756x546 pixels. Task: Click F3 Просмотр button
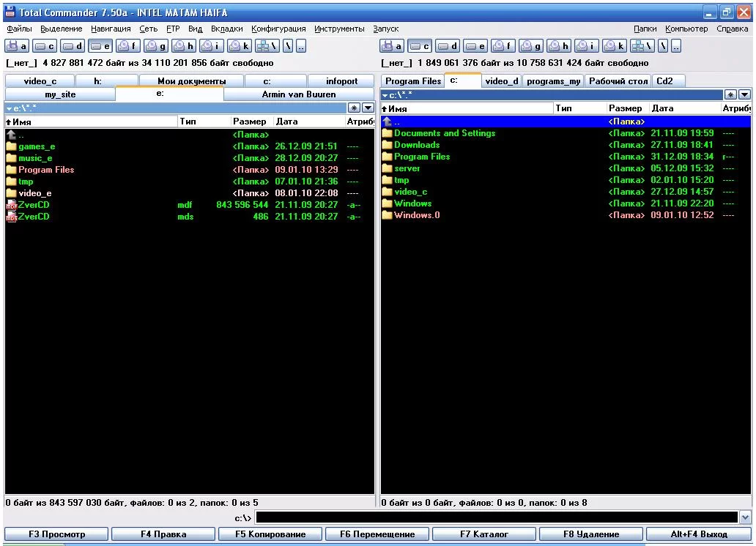point(56,534)
